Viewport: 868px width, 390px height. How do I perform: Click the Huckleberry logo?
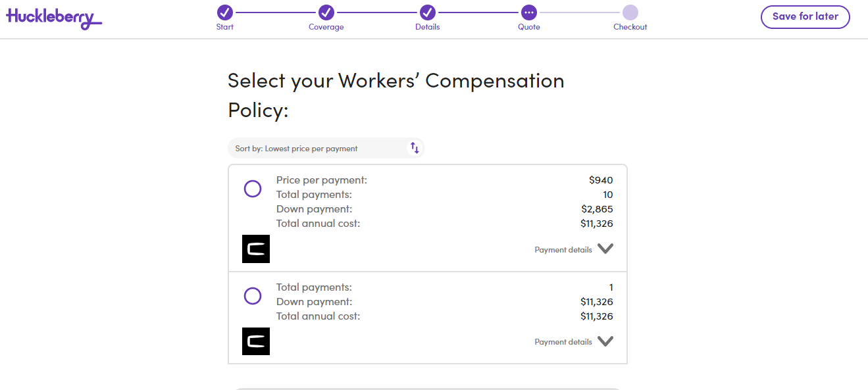(54, 18)
